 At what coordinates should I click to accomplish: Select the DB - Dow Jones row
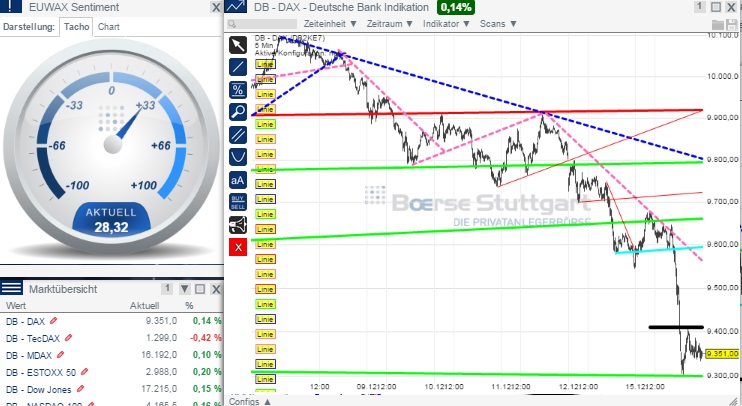[x=112, y=389]
